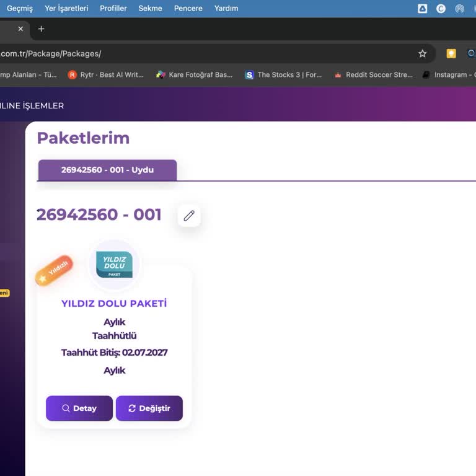Click the pencil edit icon beside 26942560 - 001
Image resolution: width=476 pixels, height=476 pixels.
189,216
